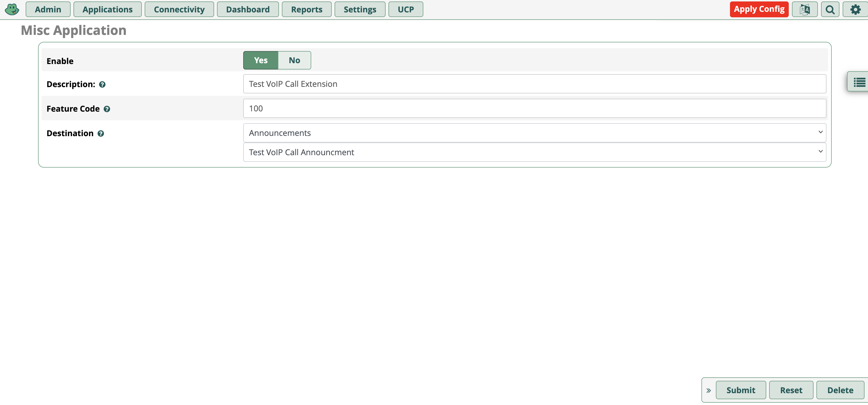Open the Connectivity menu
Image resolution: width=868 pixels, height=405 pixels.
179,9
